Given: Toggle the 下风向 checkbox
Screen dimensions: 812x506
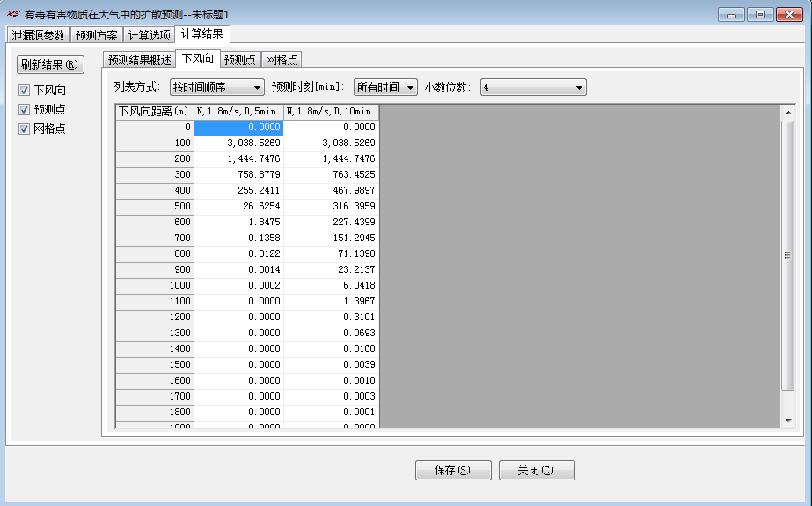Looking at the screenshot, I should pos(24,90).
